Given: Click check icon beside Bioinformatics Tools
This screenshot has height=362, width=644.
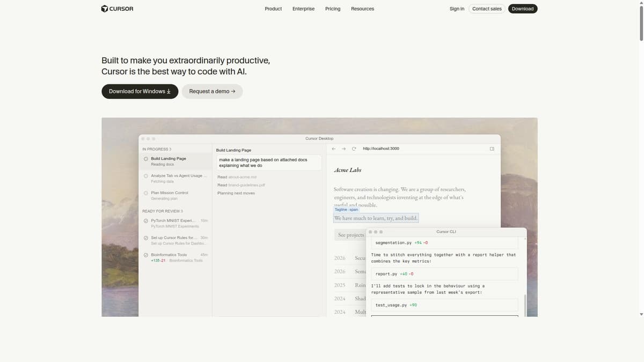Looking at the screenshot, I should [x=146, y=255].
